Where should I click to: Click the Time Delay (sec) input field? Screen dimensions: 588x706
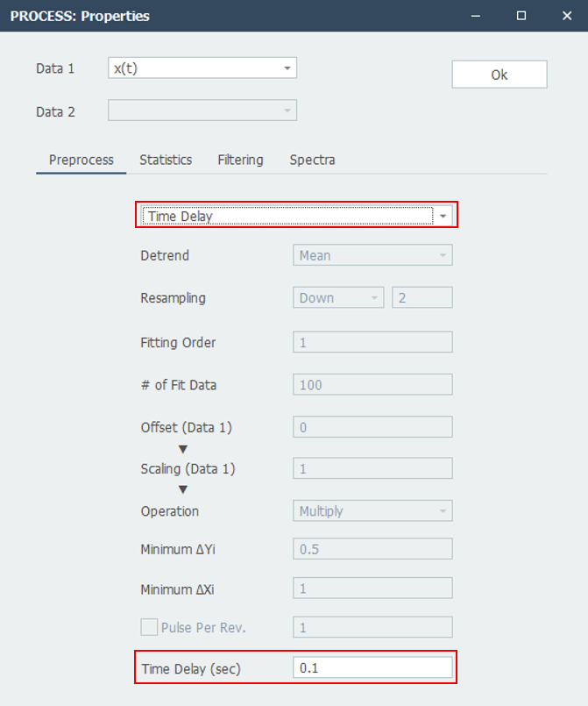pos(372,668)
